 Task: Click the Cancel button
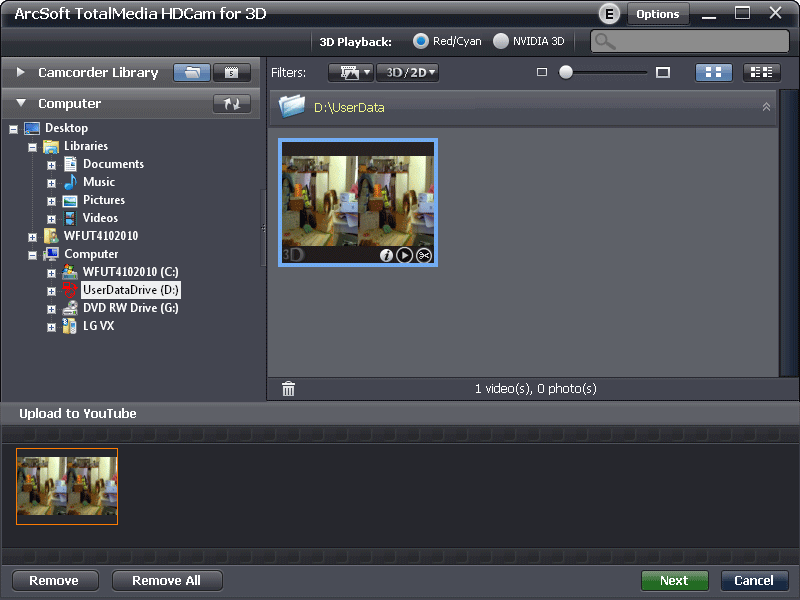(755, 581)
